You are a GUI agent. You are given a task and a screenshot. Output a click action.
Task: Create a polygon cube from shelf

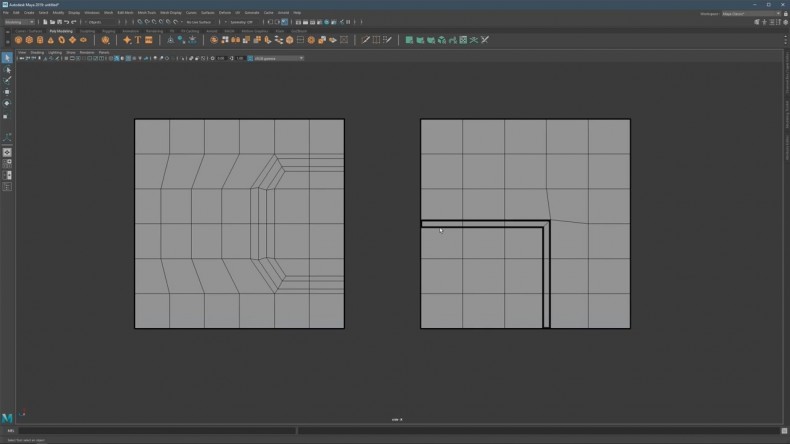pyautogui.click(x=29, y=40)
